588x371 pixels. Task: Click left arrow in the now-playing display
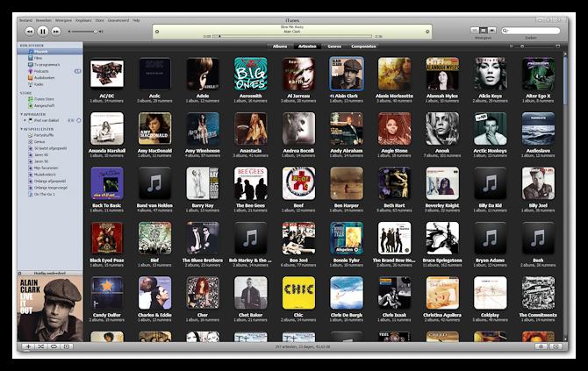(x=157, y=32)
